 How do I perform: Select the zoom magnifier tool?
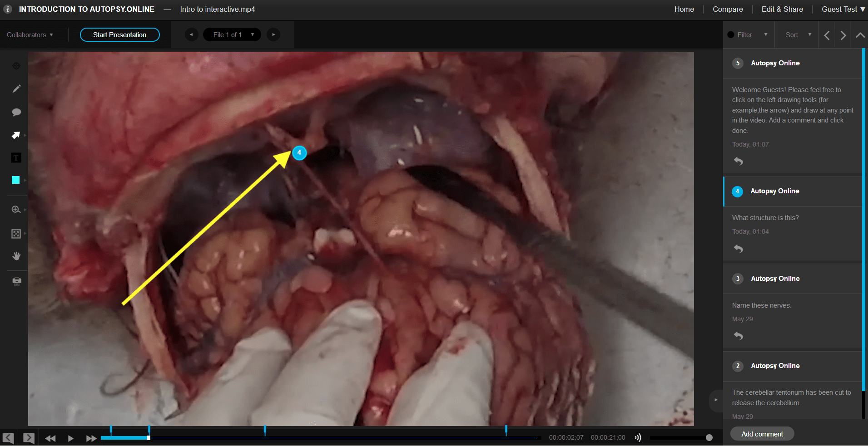pyautogui.click(x=16, y=210)
